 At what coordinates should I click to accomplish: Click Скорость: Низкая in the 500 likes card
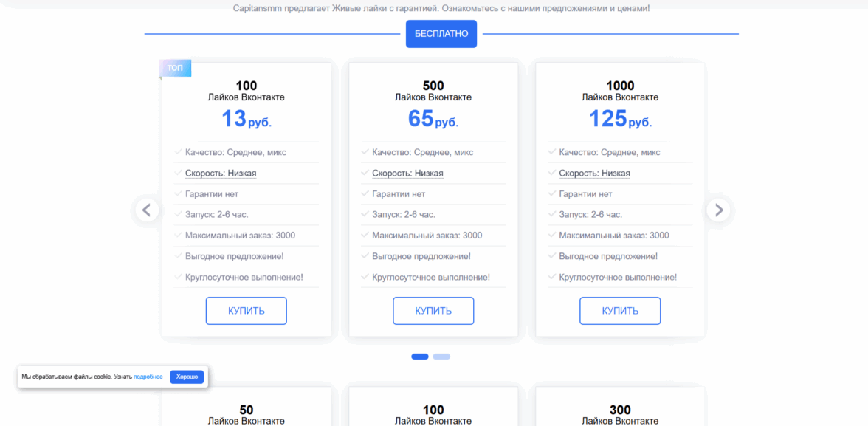(x=407, y=174)
